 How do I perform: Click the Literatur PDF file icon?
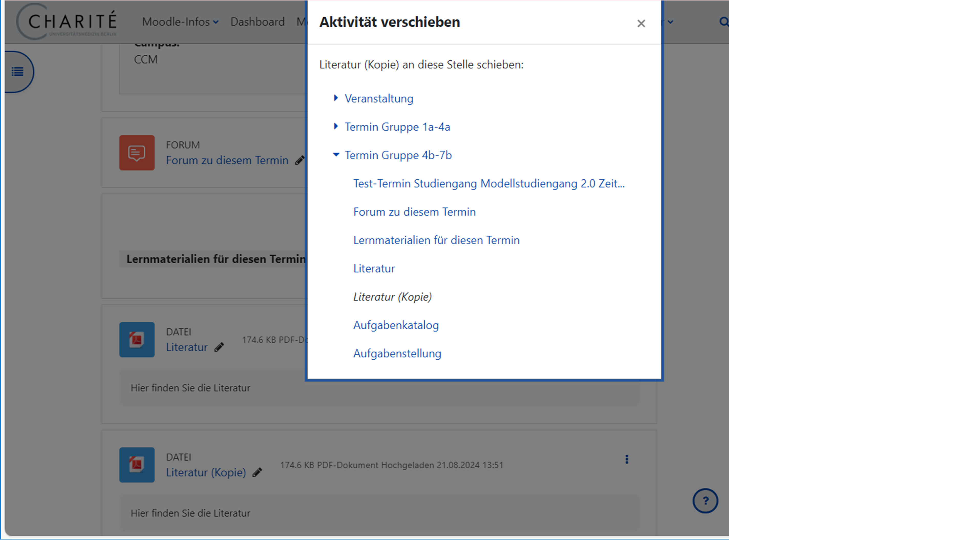point(137,340)
